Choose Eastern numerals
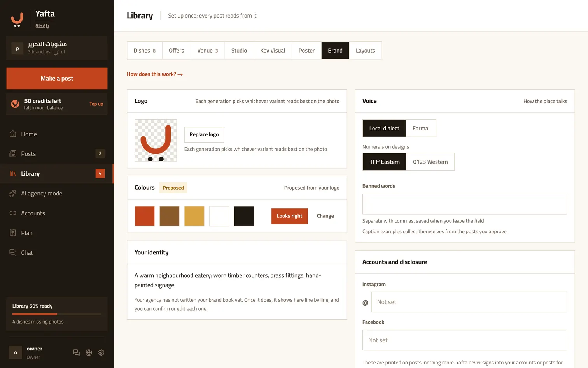 385,162
